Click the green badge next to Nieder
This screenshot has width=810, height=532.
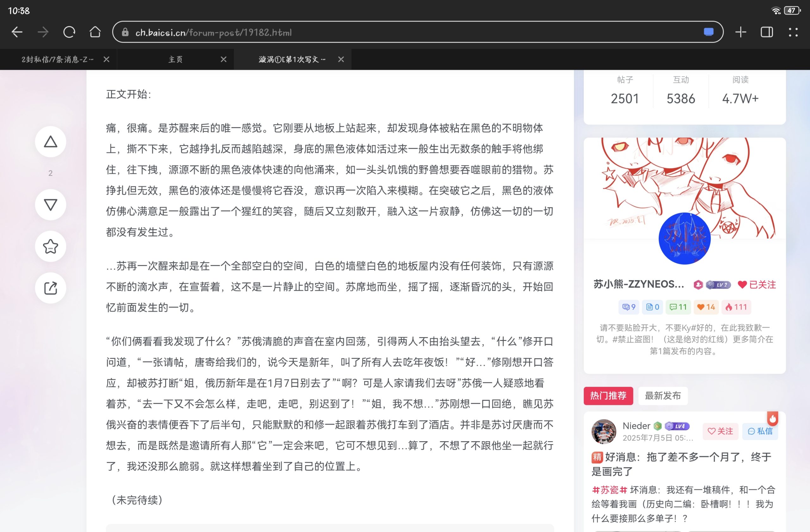[657, 426]
